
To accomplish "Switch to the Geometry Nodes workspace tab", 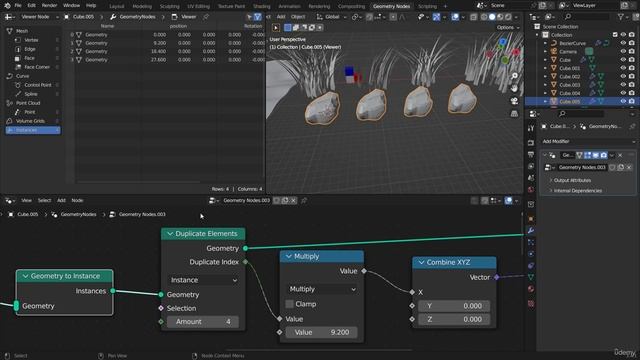I will 391,6.
